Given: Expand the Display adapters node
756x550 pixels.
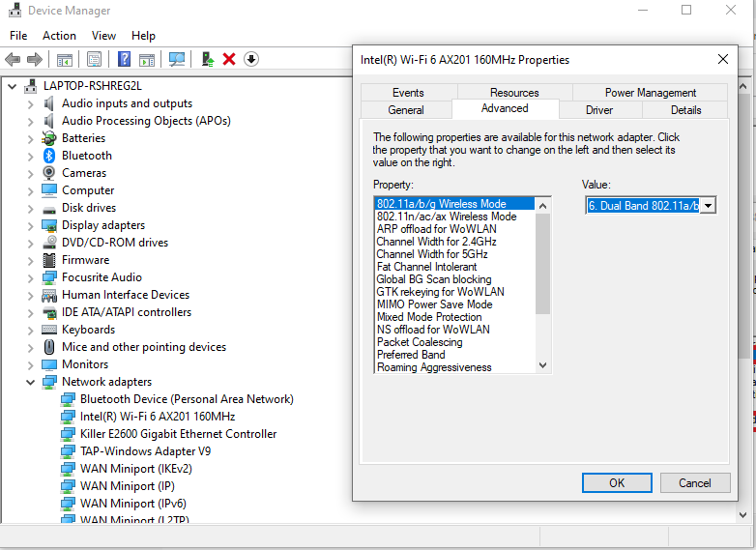Looking at the screenshot, I should click(x=30, y=225).
